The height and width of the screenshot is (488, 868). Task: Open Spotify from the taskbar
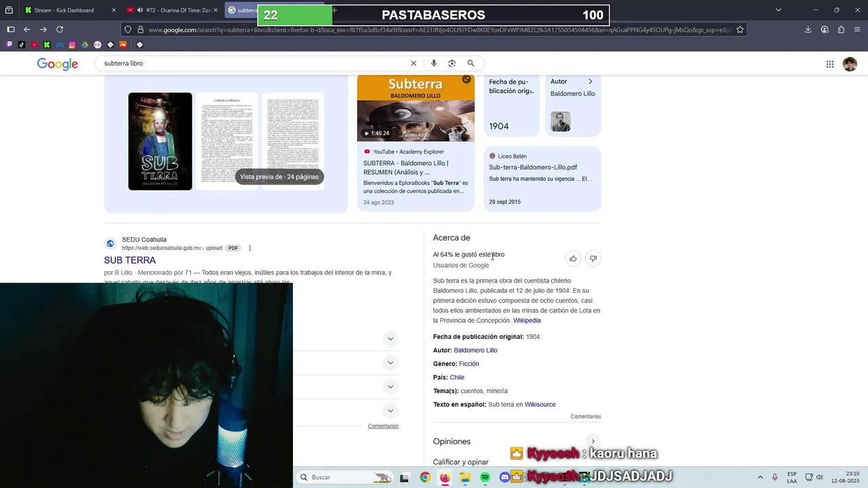pos(485,477)
